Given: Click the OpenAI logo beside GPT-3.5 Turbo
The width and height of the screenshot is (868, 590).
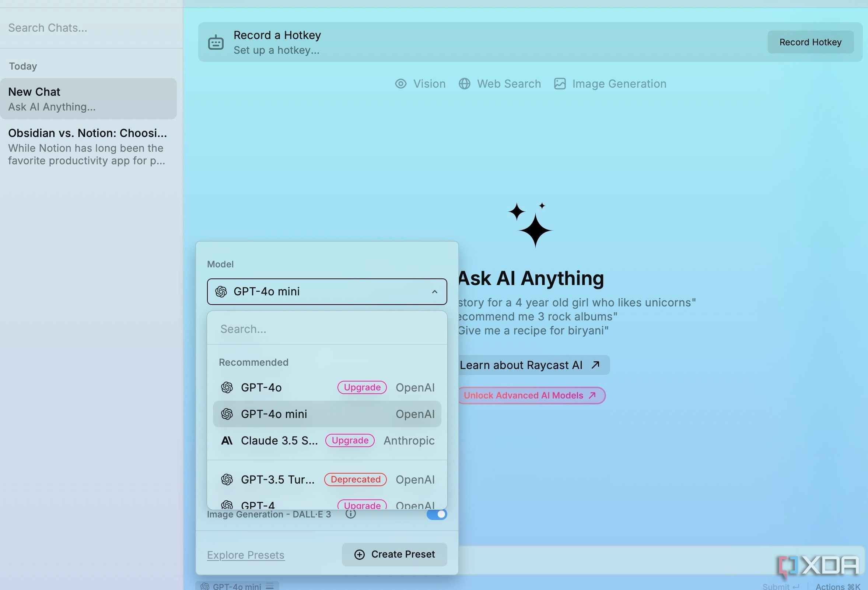Looking at the screenshot, I should (x=227, y=480).
